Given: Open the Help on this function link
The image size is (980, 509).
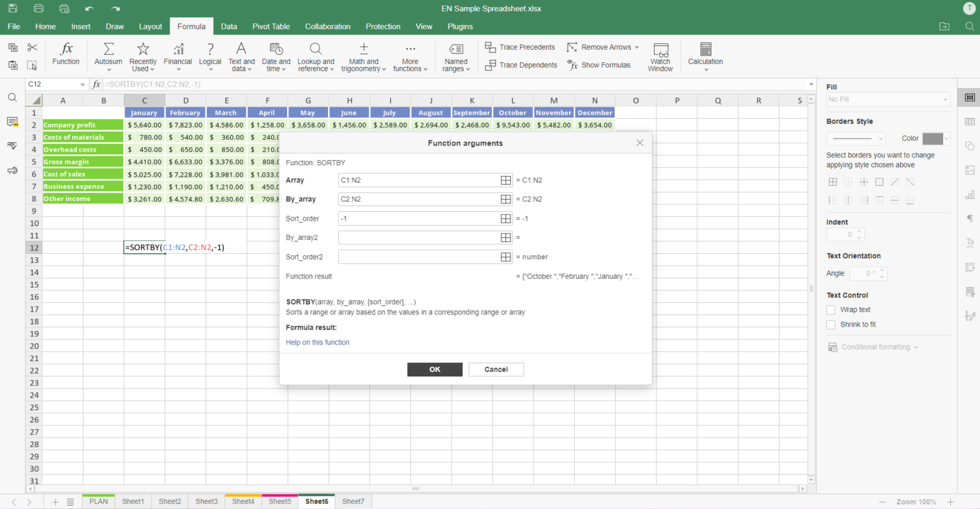Looking at the screenshot, I should [318, 343].
